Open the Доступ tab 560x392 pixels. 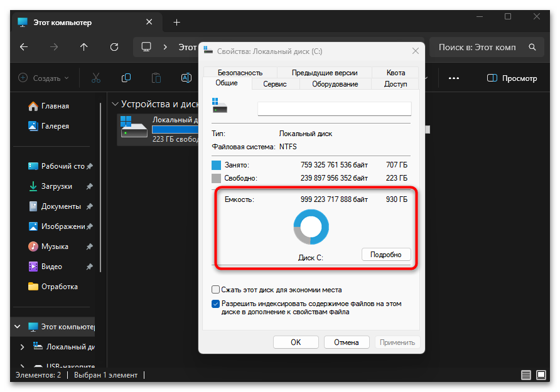tap(396, 84)
